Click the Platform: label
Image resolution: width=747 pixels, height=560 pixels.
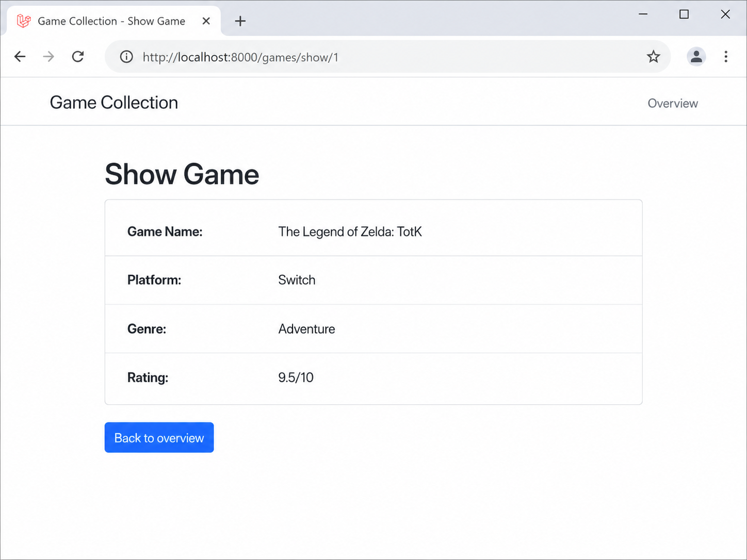tap(154, 280)
